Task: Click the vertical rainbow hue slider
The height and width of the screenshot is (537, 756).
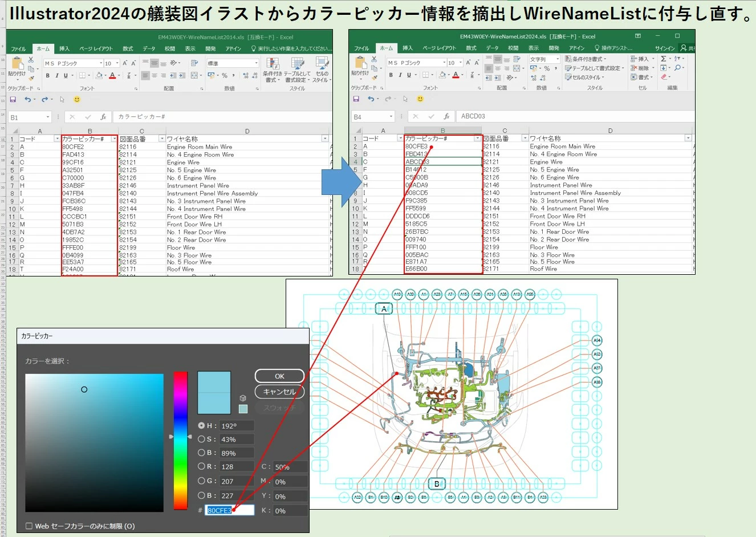Action: click(181, 440)
